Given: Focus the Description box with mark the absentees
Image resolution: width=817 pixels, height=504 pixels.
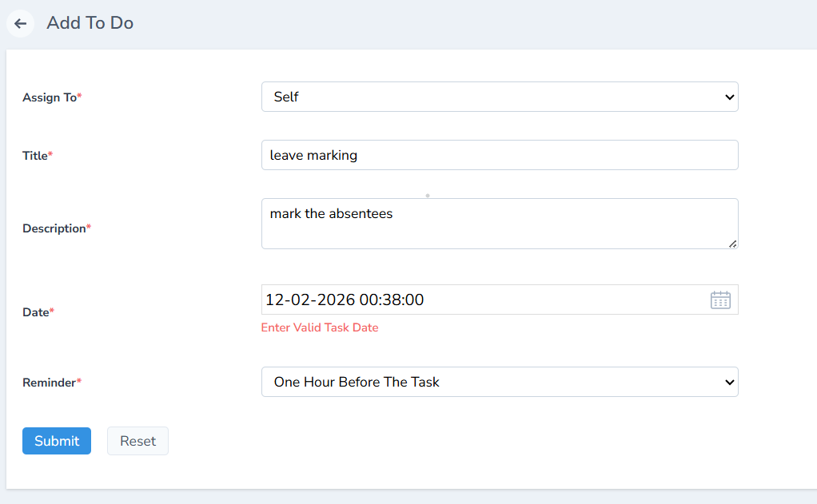Looking at the screenshot, I should coord(498,223).
